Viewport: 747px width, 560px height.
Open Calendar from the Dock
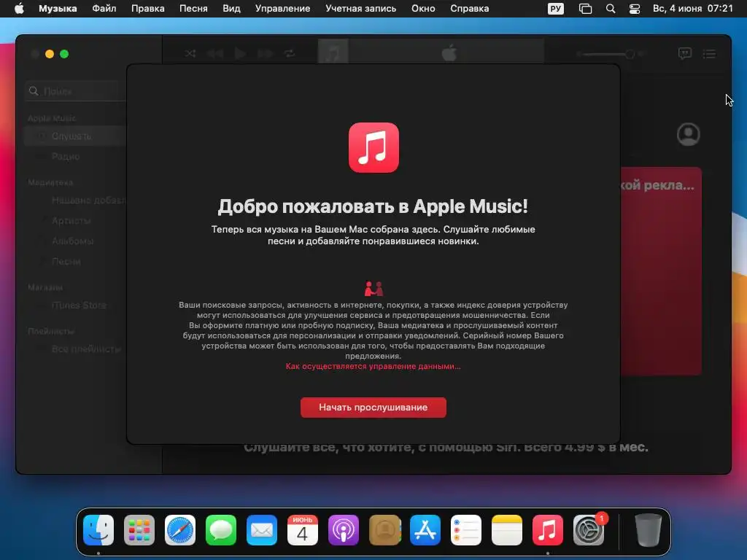point(303,530)
